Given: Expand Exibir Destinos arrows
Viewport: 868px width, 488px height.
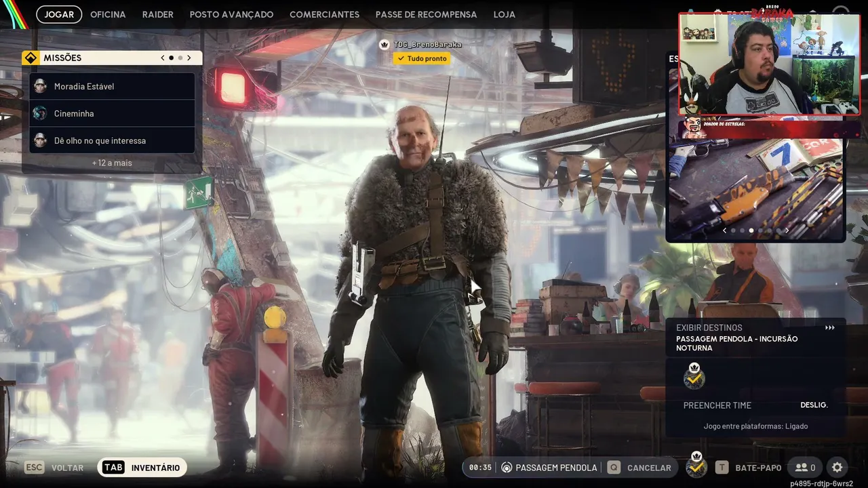Looking at the screenshot, I should (x=830, y=328).
